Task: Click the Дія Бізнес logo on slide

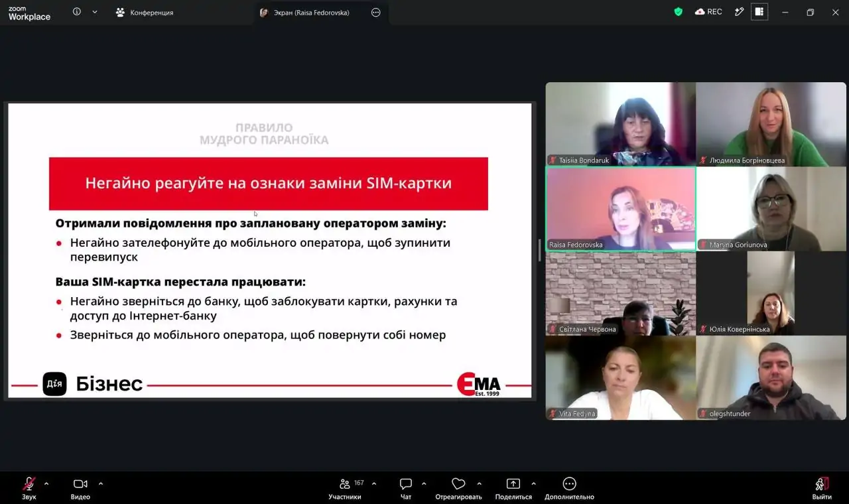Action: point(93,384)
